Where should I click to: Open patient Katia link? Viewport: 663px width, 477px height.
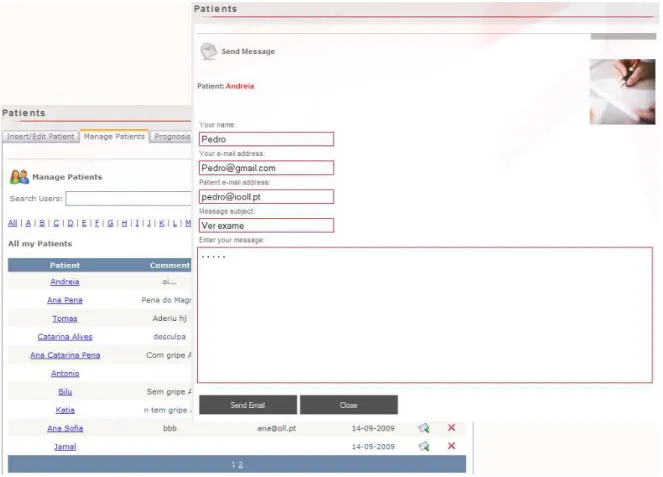(65, 410)
